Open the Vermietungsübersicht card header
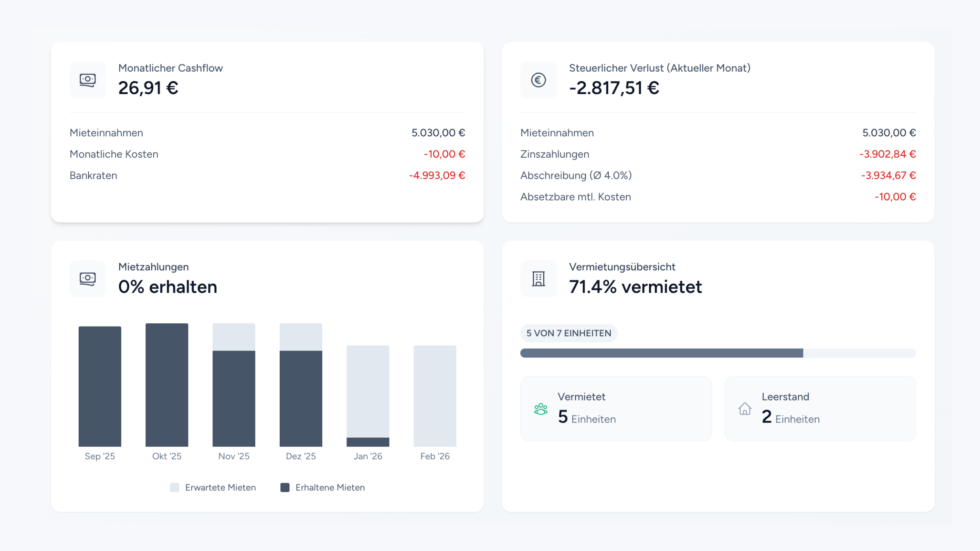980x551 pixels. [x=622, y=266]
